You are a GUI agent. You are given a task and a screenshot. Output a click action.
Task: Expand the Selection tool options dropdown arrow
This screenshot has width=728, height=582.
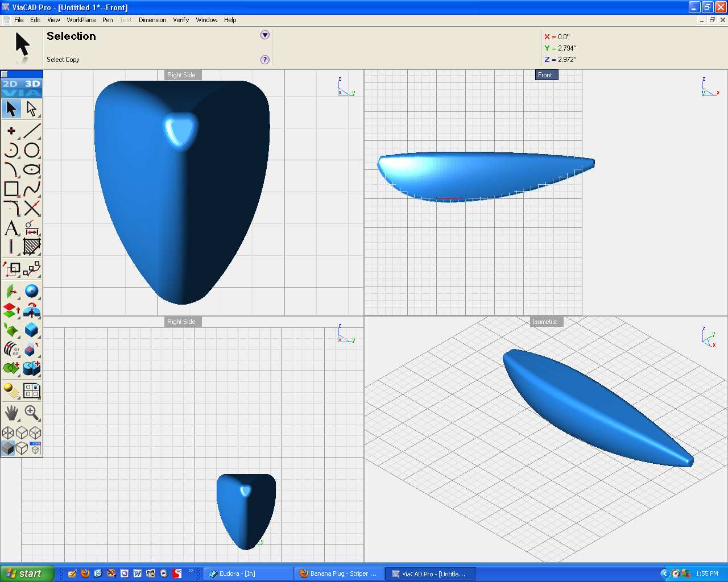[x=264, y=35]
